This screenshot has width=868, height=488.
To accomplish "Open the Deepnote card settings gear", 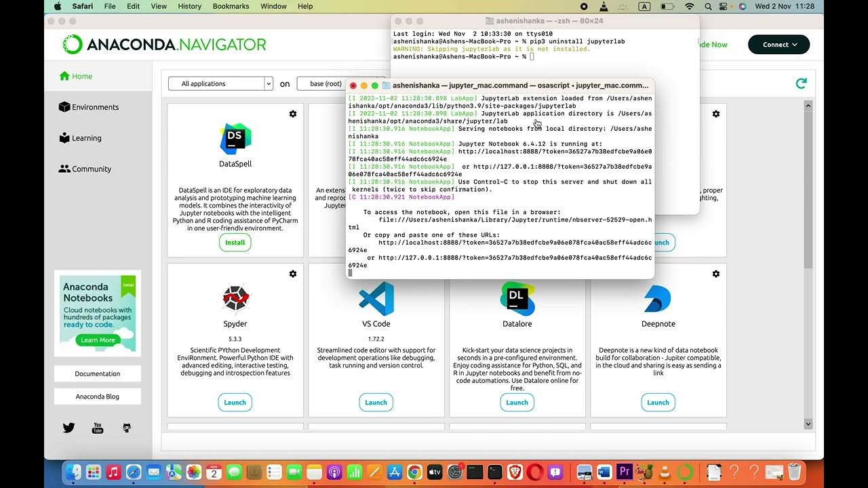I will 716,274.
